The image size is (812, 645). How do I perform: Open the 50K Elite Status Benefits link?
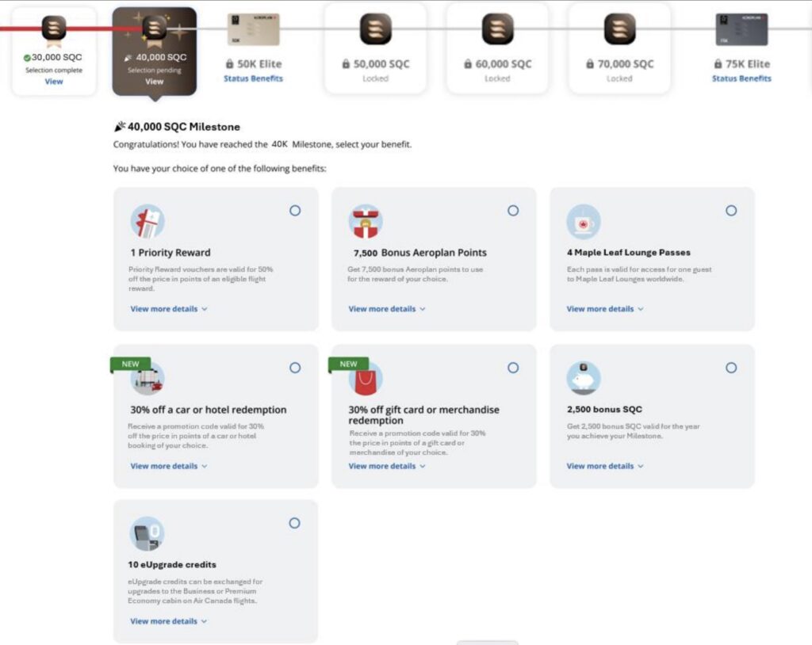click(253, 78)
